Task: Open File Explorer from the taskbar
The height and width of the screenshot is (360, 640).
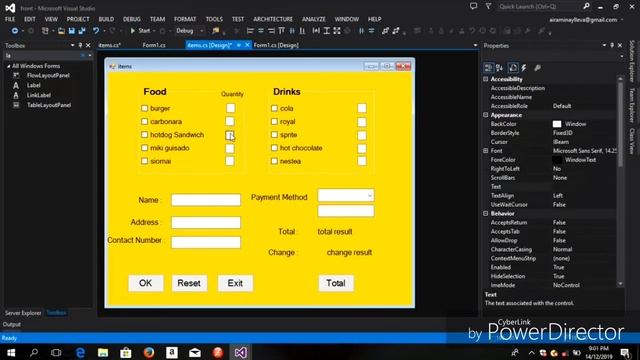Action: (103, 352)
